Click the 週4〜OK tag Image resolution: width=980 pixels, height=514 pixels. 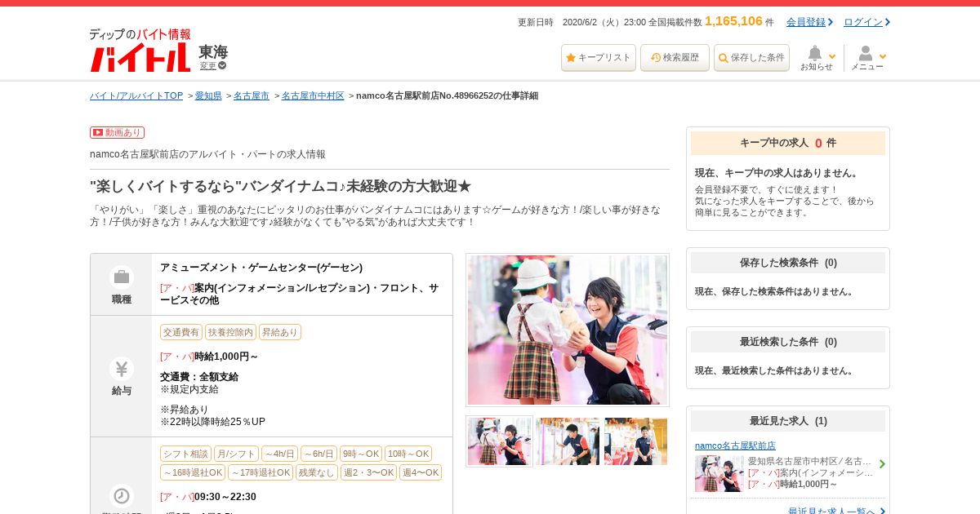pos(421,472)
